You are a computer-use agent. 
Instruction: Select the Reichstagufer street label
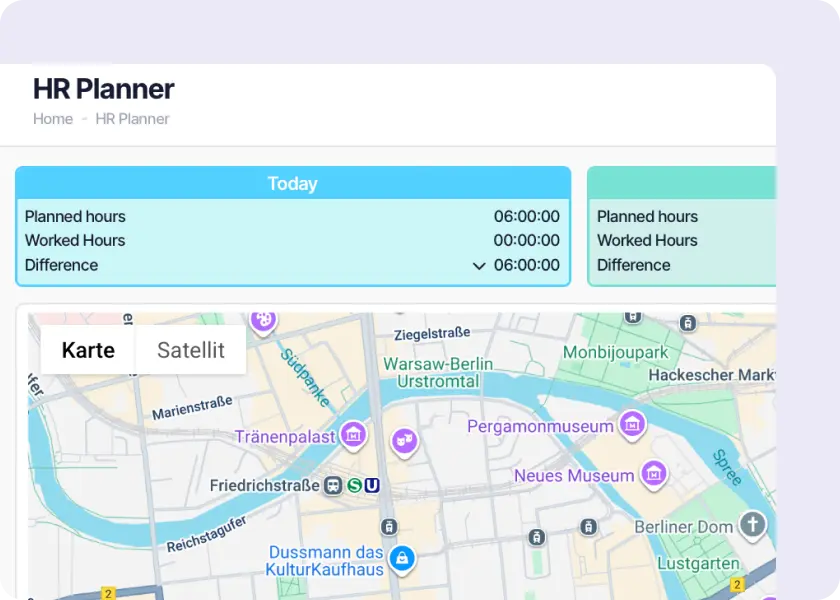pos(206,534)
